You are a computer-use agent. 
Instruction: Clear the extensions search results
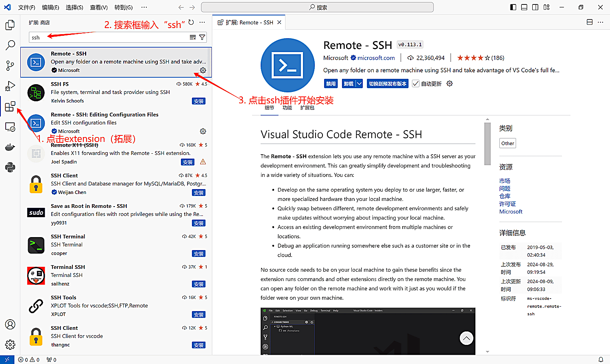[193, 37]
